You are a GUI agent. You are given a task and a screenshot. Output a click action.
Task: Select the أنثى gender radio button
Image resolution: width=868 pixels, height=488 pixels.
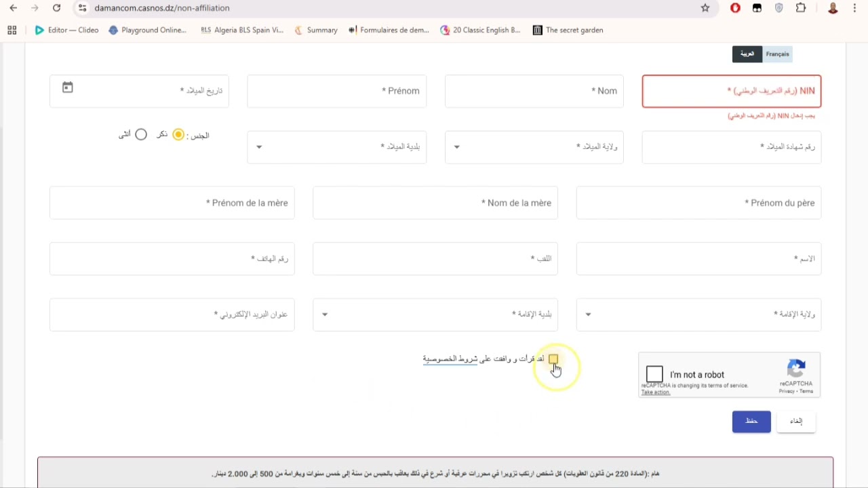[141, 135]
